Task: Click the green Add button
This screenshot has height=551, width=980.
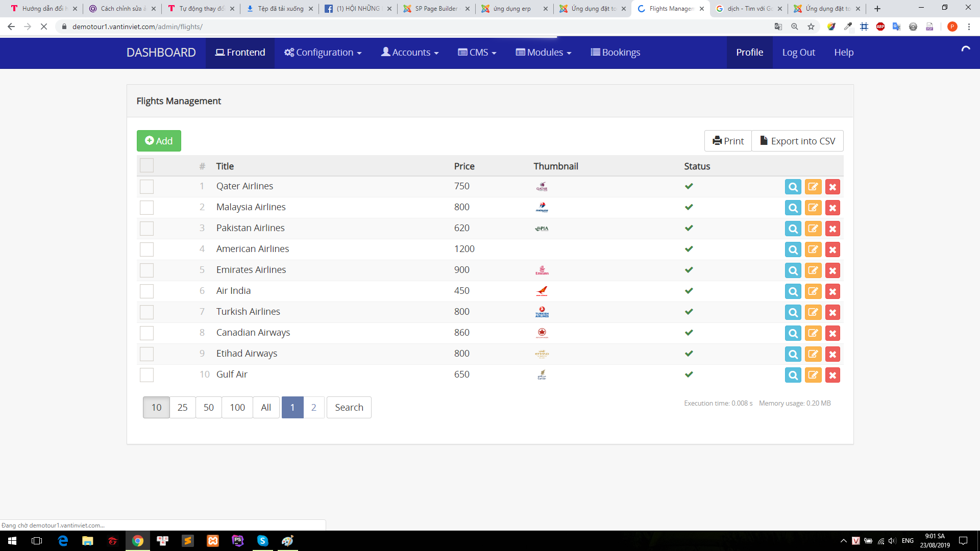Action: point(159,141)
